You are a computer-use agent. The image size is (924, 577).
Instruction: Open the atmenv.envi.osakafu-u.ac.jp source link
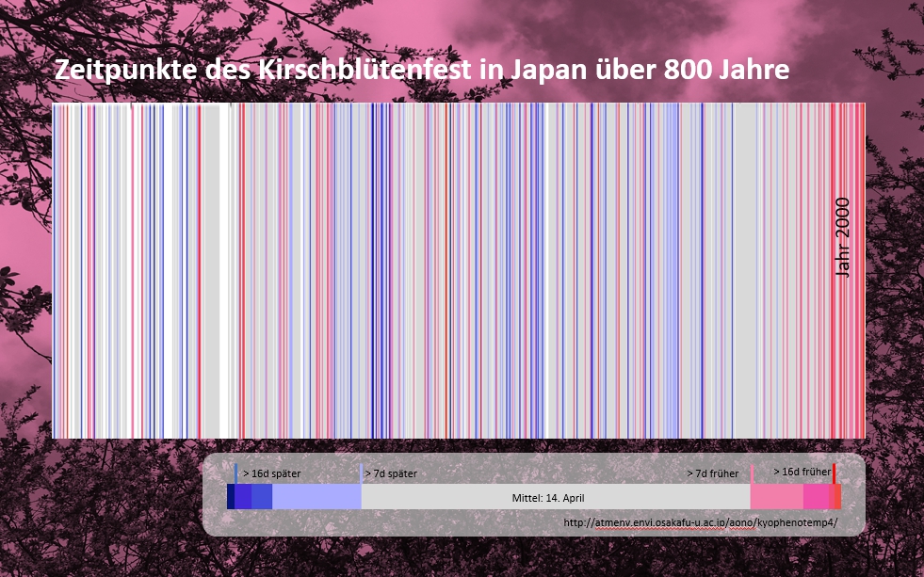[700, 522]
